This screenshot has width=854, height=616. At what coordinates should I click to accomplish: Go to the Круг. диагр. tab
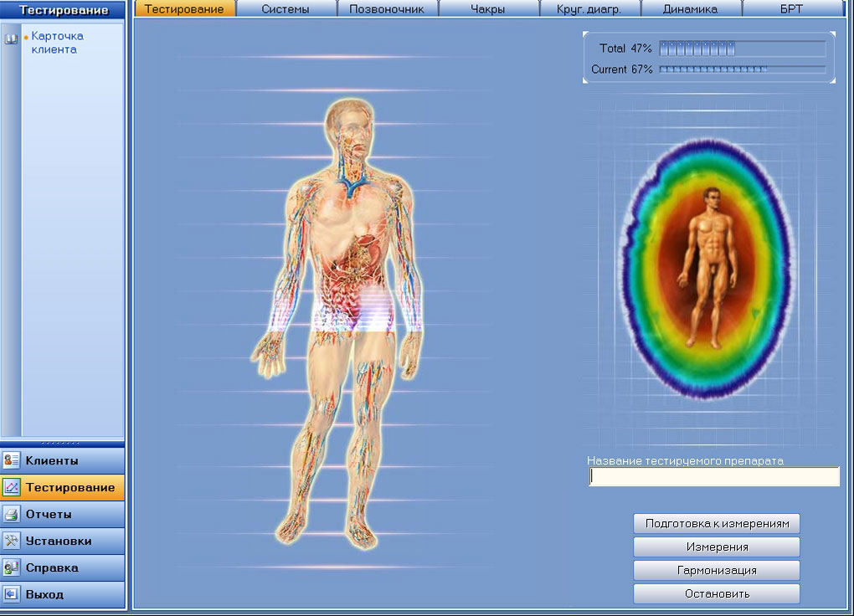point(589,8)
